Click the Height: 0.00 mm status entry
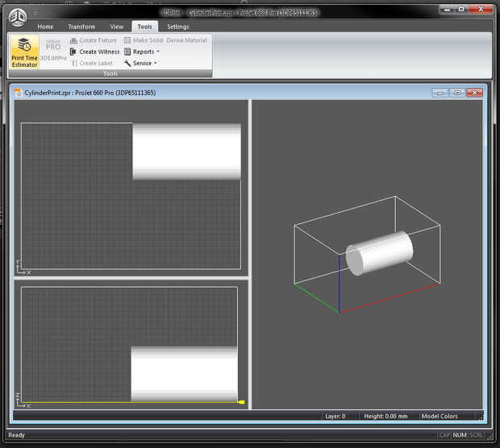 [385, 416]
